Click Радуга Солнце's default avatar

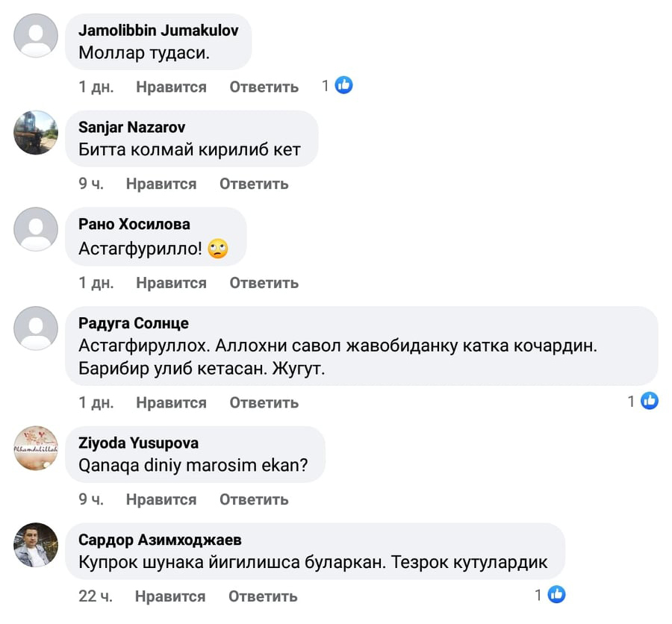(36, 328)
